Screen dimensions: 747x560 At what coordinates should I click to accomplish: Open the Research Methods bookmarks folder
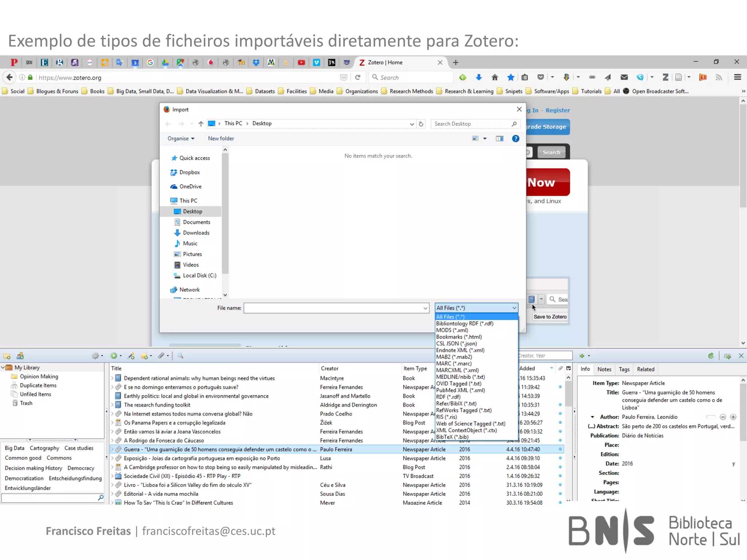pos(407,91)
